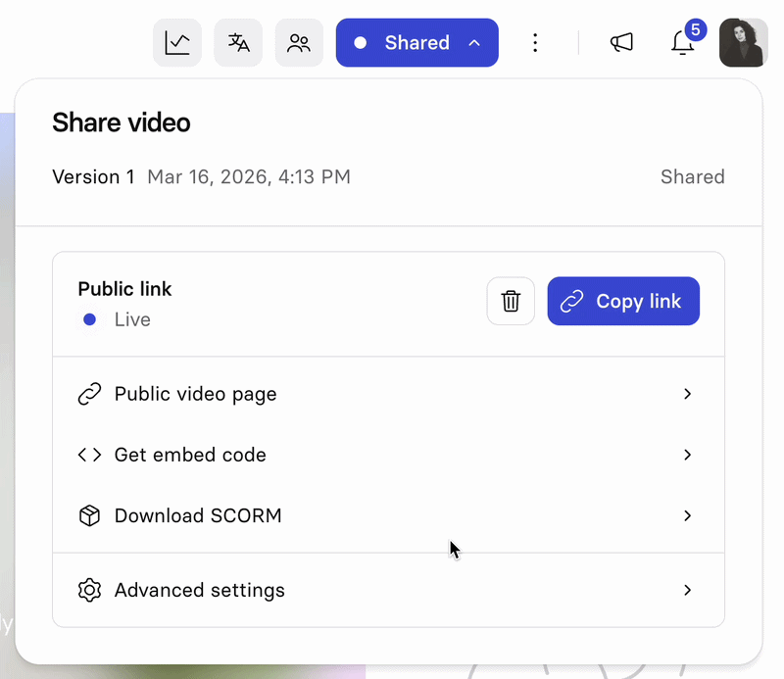Open Public video page option
784x679 pixels.
[x=388, y=394]
